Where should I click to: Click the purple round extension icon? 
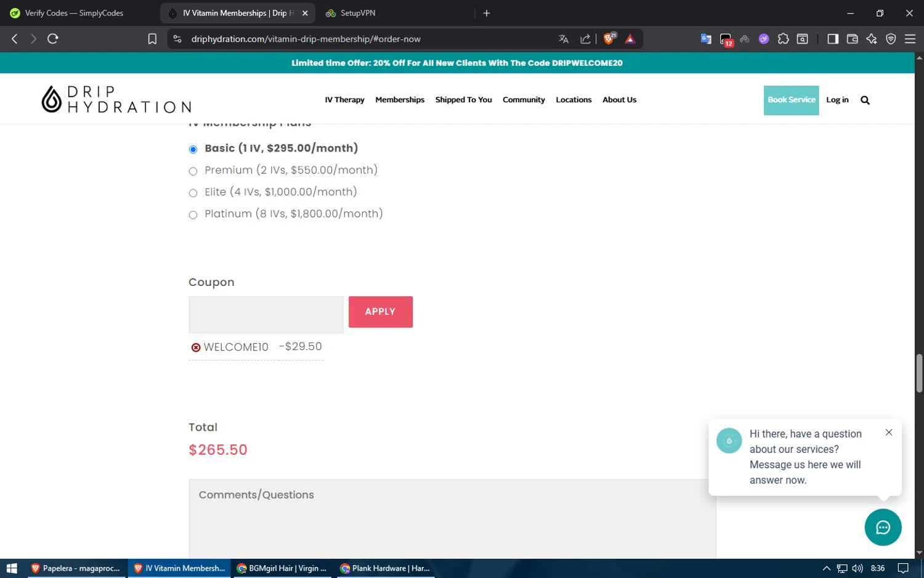pyautogui.click(x=764, y=39)
